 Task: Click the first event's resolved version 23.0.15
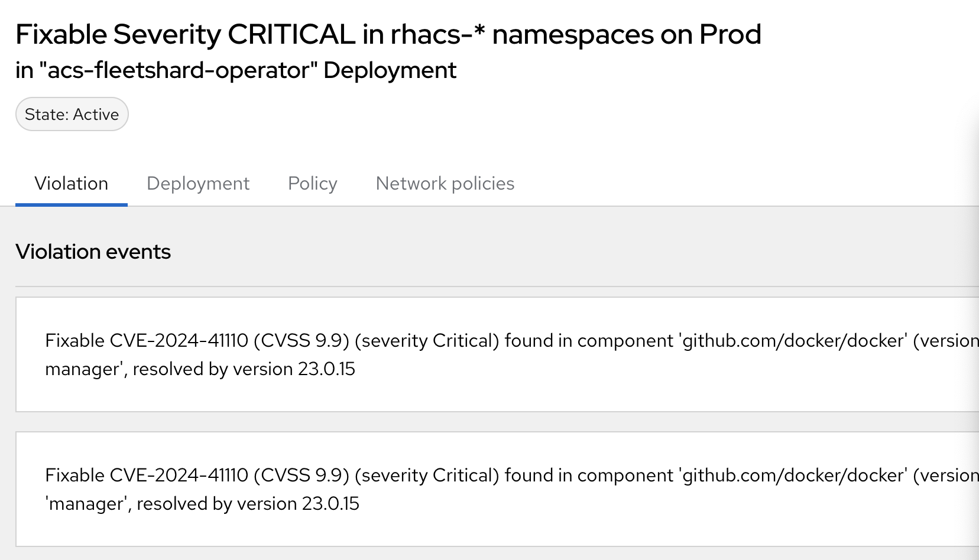point(326,369)
